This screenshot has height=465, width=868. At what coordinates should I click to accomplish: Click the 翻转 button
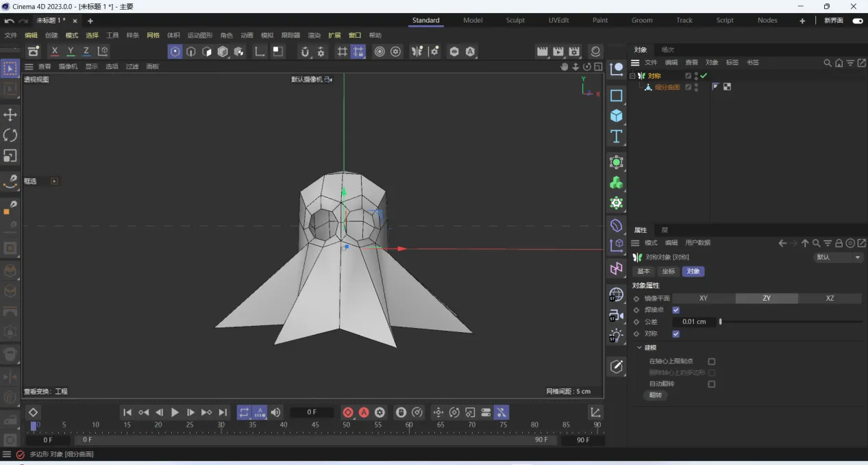tap(656, 395)
